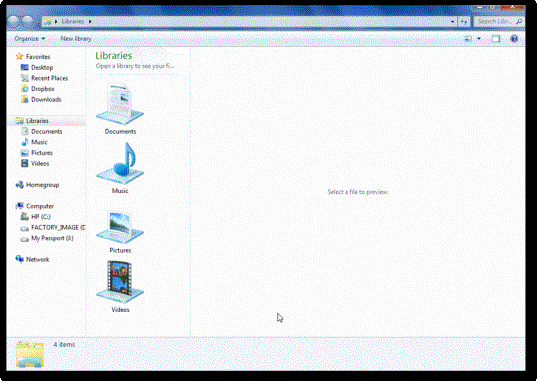Expand the arrow after Libraries in breadcrumb
The width and height of the screenshot is (537, 381).
point(90,21)
